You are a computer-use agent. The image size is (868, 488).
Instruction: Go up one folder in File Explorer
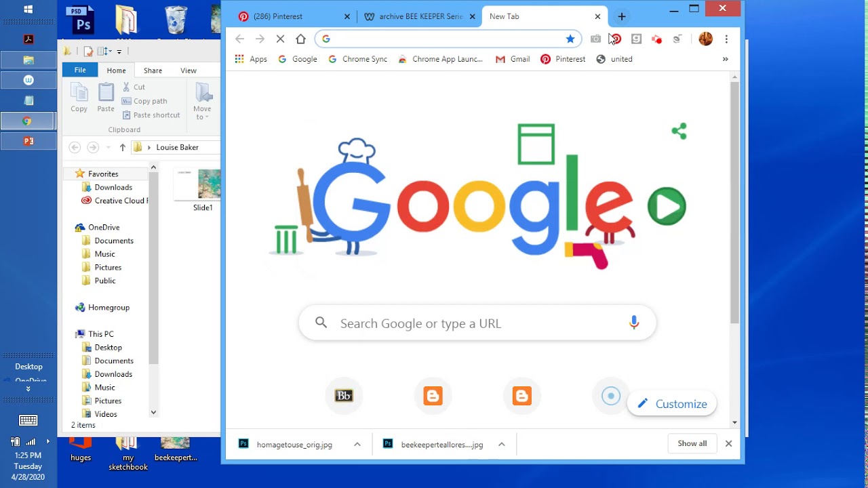coord(123,147)
